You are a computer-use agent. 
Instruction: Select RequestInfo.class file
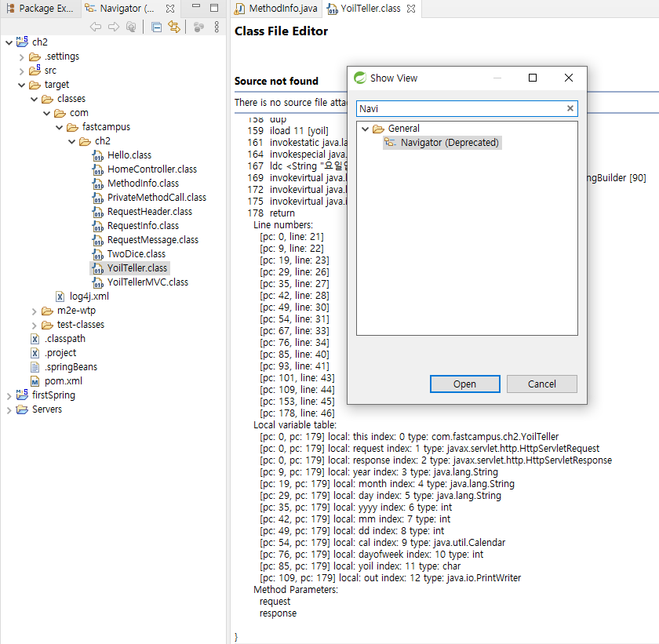(143, 226)
